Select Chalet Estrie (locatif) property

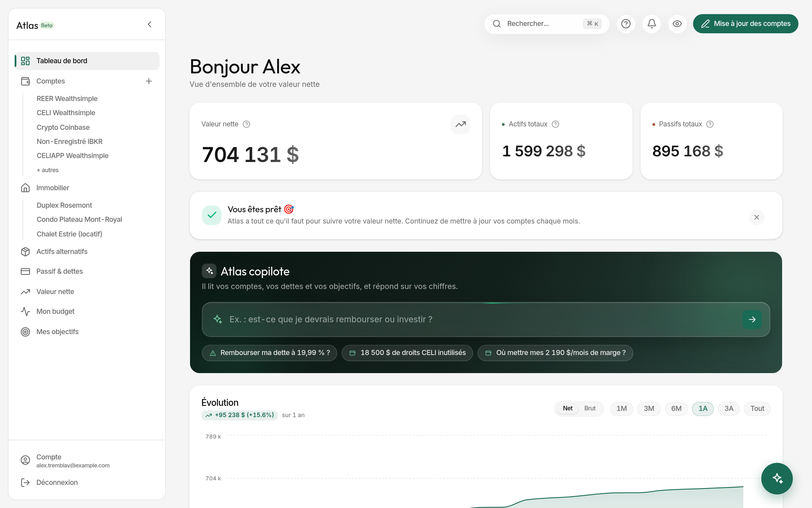pyautogui.click(x=69, y=234)
